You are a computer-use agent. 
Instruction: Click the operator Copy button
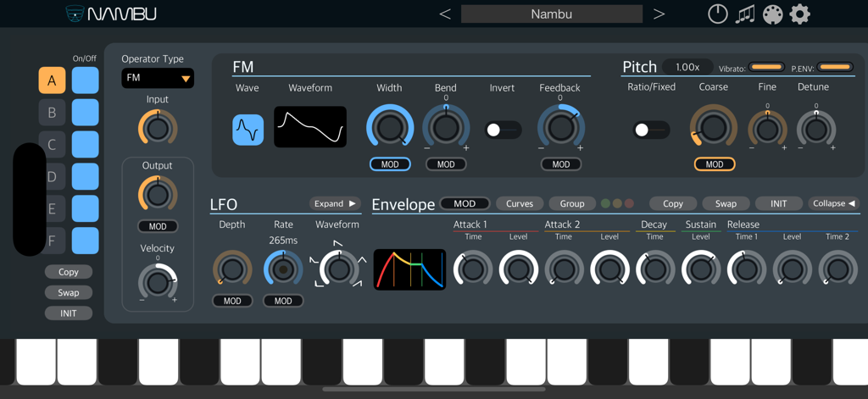69,272
